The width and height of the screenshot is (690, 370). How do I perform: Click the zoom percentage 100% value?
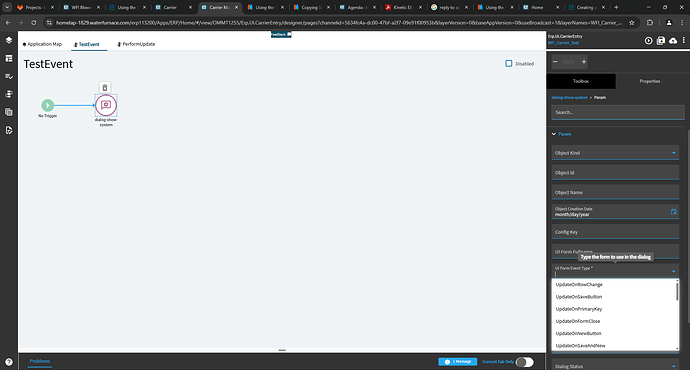click(569, 62)
